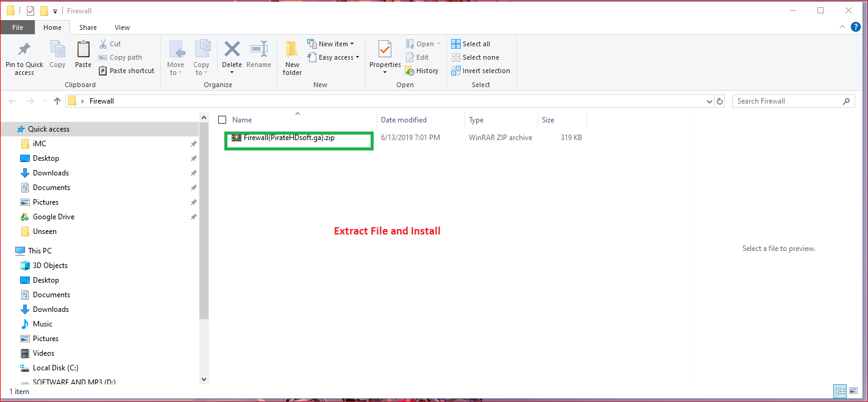The width and height of the screenshot is (868, 402).
Task: Open Videos under This PC
Action: (x=43, y=353)
